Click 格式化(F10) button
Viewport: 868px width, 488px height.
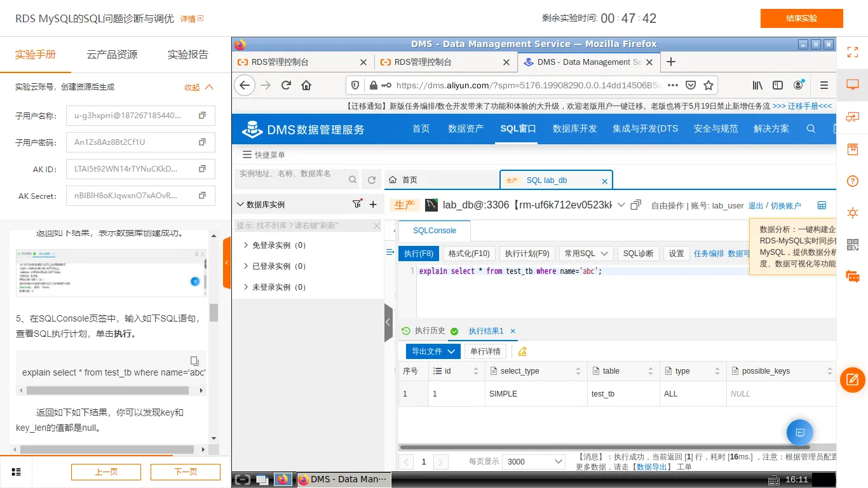click(x=469, y=253)
